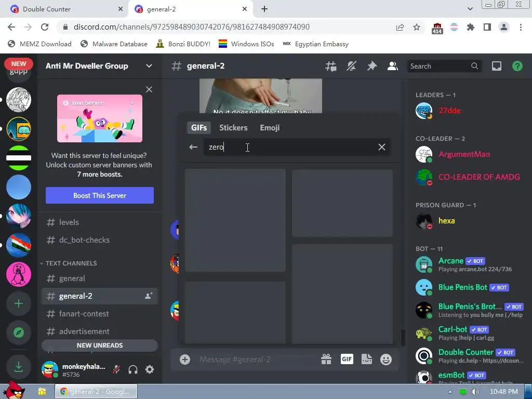Show hidden tray icons arrow

[450, 392]
